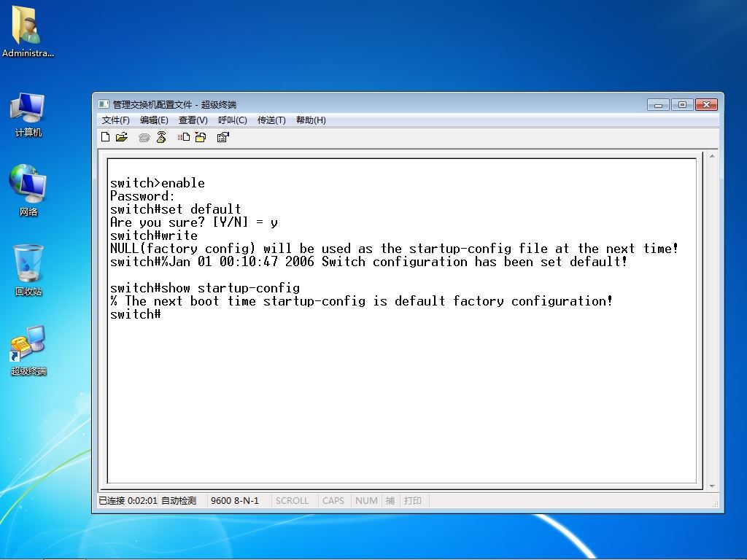Click the New connection toolbar icon
The image size is (747, 560).
pos(105,137)
